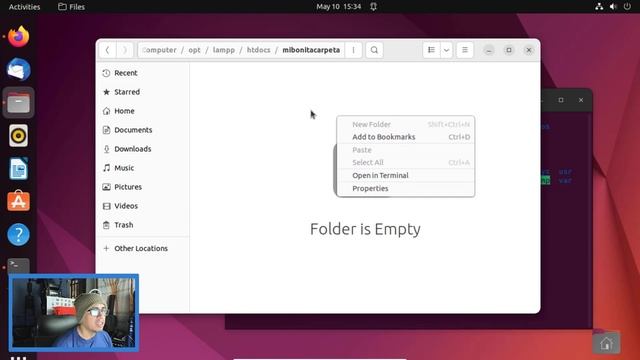Click Paste in context menu
Viewport: 640px width, 360px height.
point(406,150)
